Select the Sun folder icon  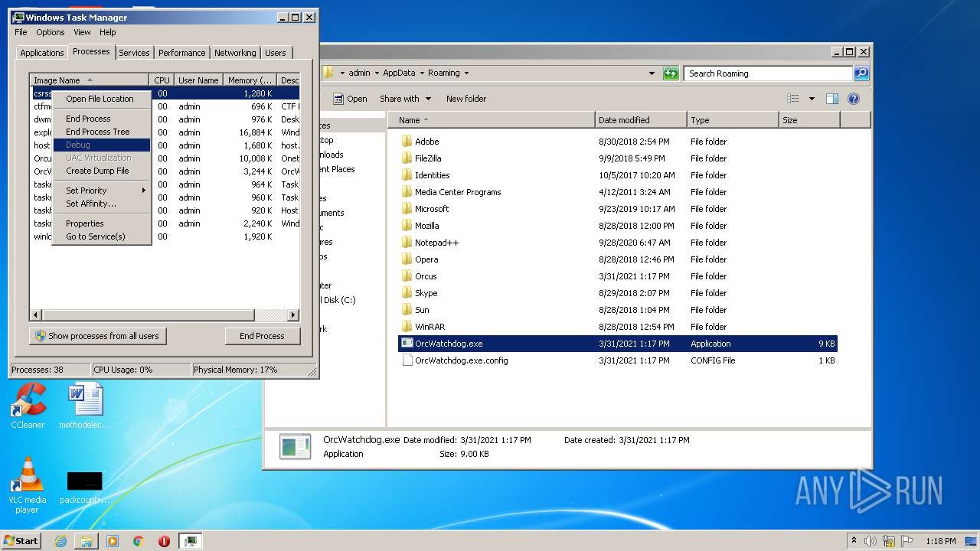point(407,310)
